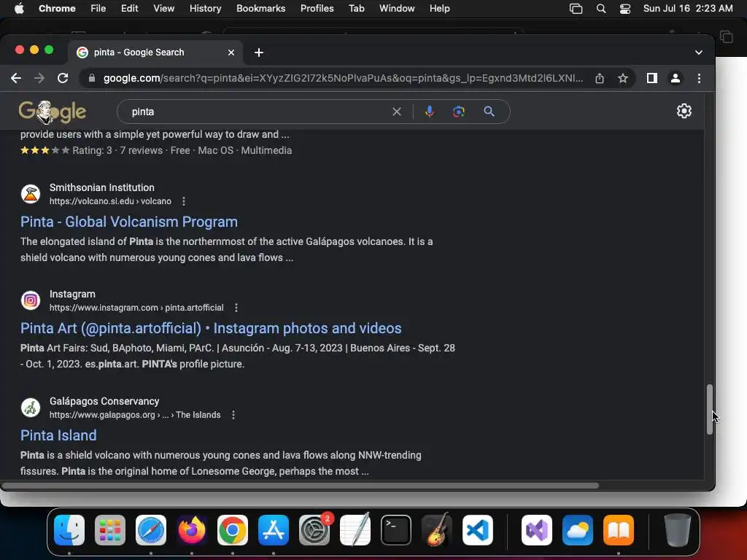747x560 pixels.
Task: Close the pinta Google Search tab
Action: pyautogui.click(x=231, y=52)
